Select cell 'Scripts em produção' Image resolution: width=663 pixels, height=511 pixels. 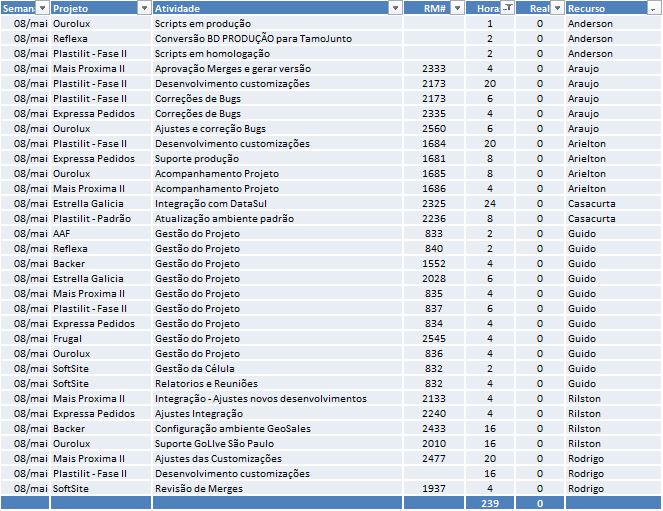[x=277, y=23]
